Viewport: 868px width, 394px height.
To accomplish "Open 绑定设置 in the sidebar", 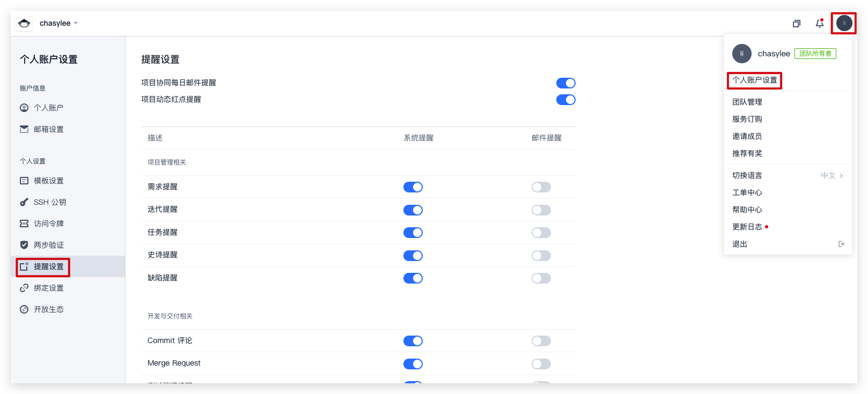I will (48, 288).
